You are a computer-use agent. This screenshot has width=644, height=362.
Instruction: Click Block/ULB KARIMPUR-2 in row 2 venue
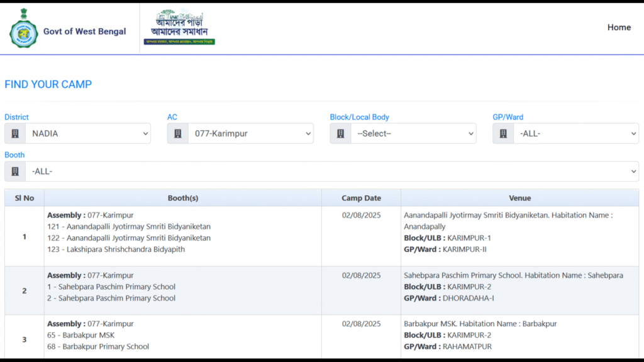tap(447, 287)
